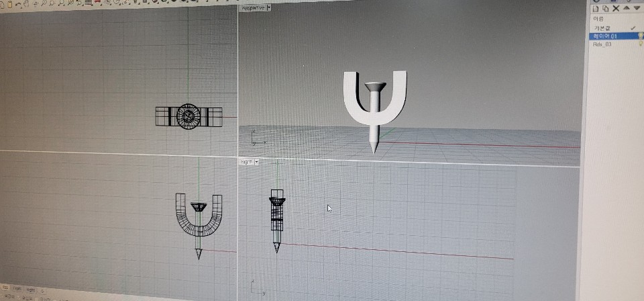Click the new layer icon in layer panel
This screenshot has height=301, width=644.
click(x=596, y=9)
